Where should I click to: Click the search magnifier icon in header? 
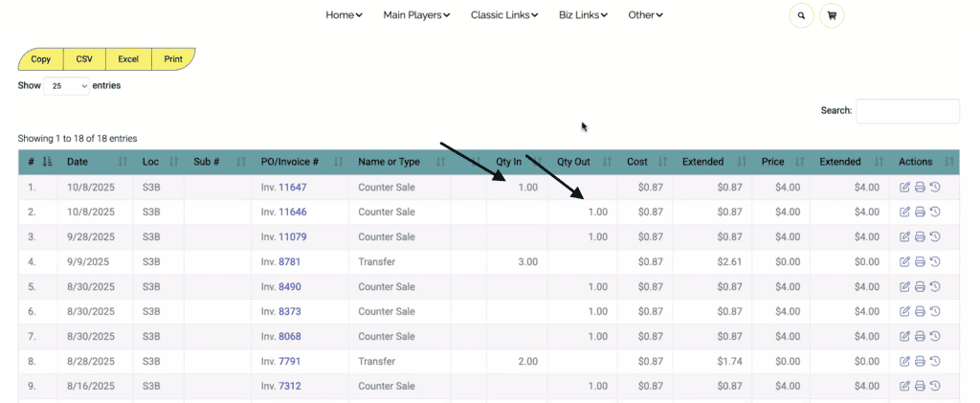801,16
